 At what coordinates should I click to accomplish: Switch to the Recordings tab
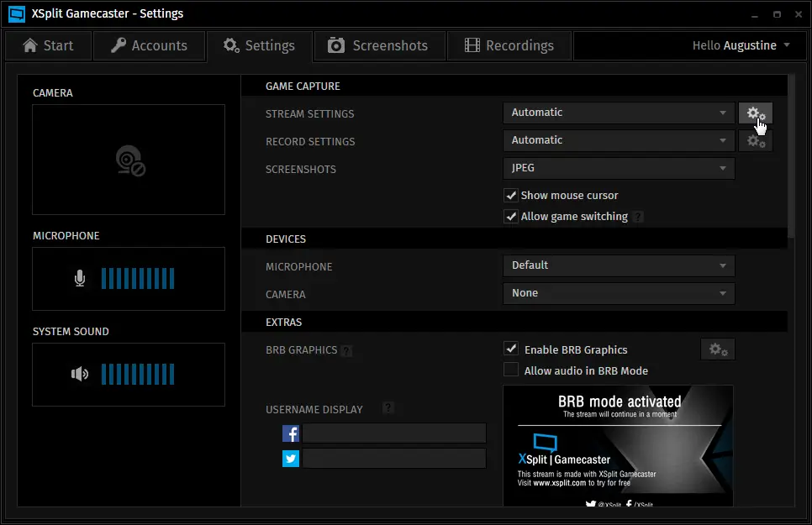[509, 45]
